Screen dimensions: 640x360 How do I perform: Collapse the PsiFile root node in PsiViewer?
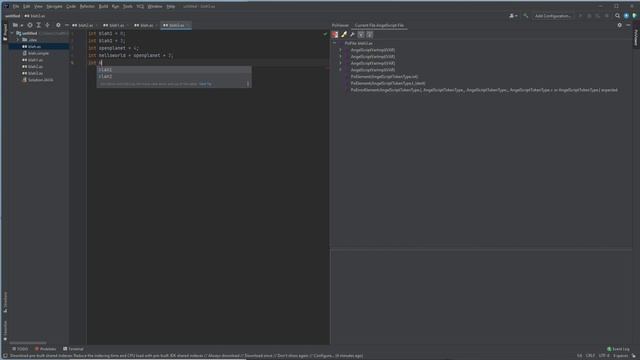click(x=334, y=43)
